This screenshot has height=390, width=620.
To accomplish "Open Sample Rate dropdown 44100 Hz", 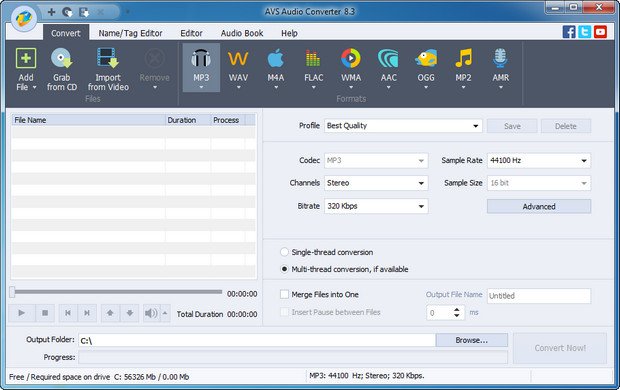I will click(539, 160).
